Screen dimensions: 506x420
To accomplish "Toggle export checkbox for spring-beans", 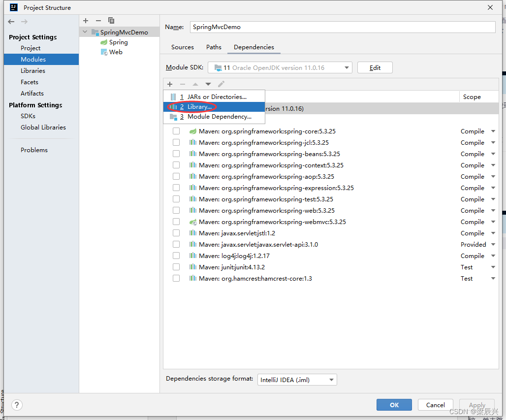I will [176, 154].
